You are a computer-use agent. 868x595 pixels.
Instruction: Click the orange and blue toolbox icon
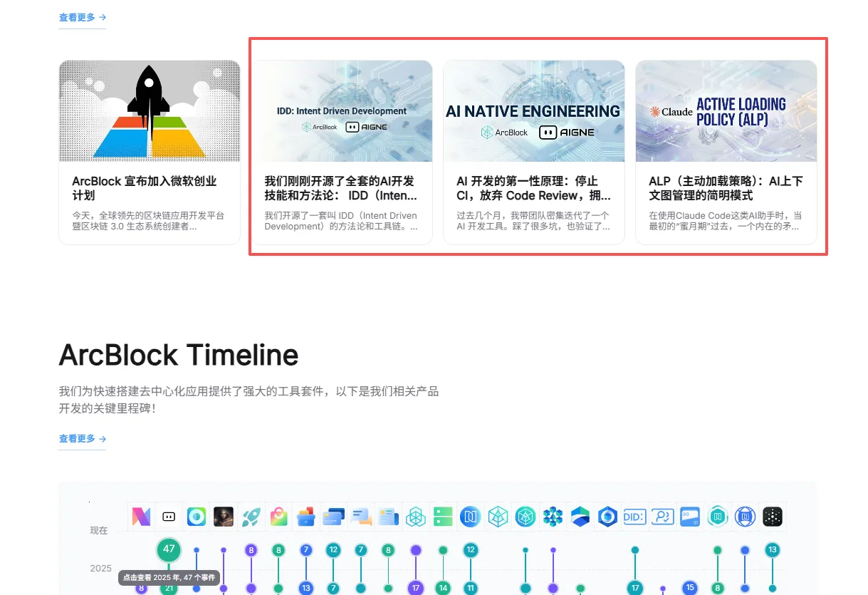(305, 517)
